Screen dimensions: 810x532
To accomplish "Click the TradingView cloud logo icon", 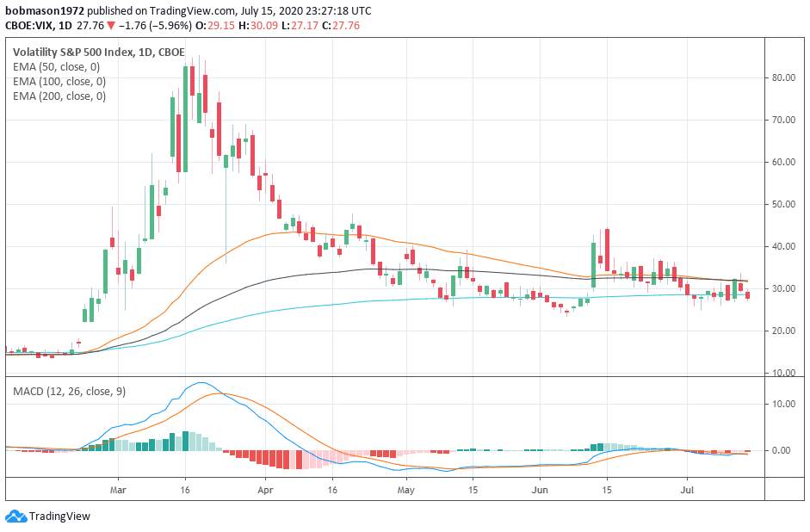I will pos(15,516).
